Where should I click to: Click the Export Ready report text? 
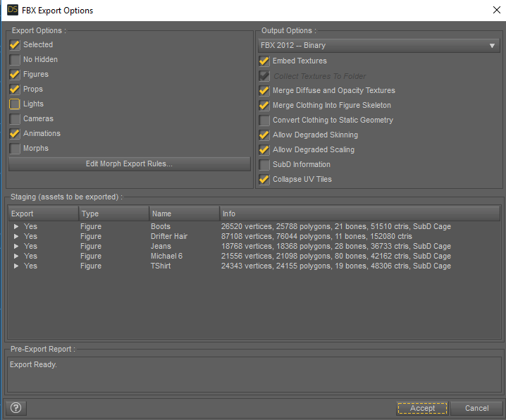click(33, 364)
